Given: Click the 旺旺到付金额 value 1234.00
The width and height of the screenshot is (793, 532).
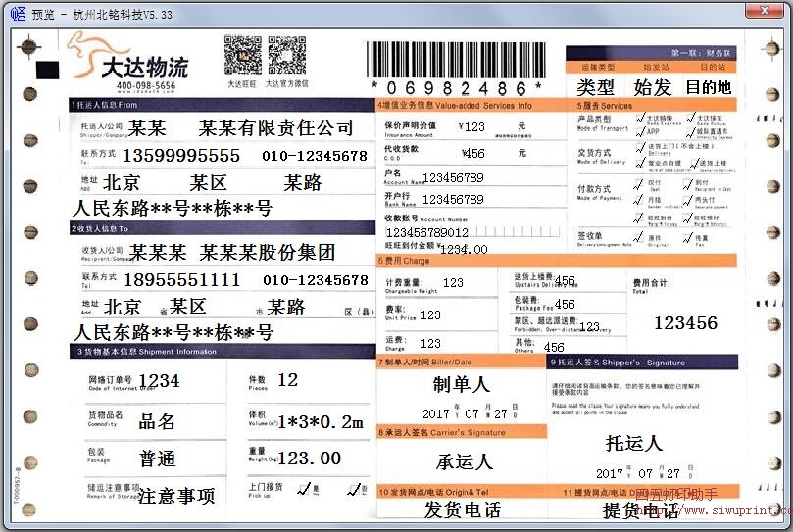Looking at the screenshot, I should 464,249.
